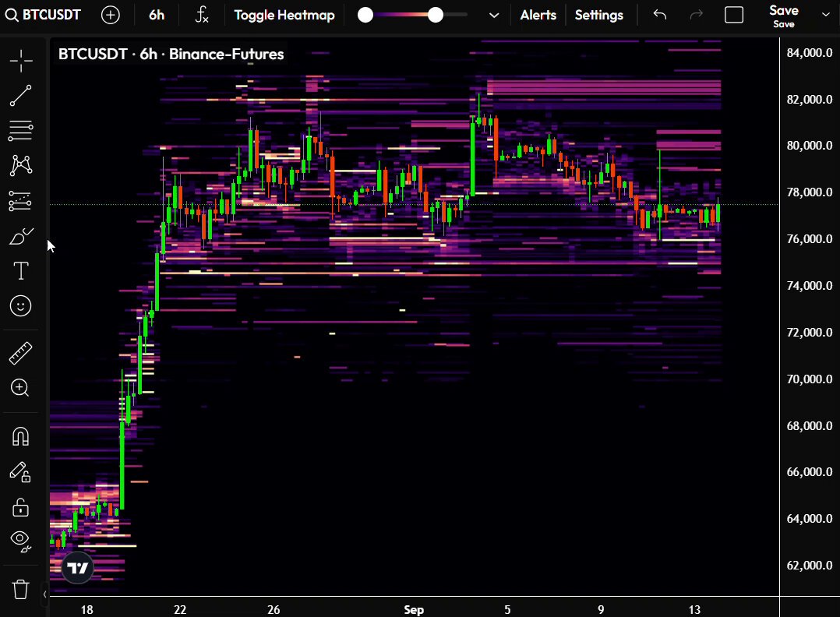
Task: Delete all drawings with trash icon
Action: [21, 589]
